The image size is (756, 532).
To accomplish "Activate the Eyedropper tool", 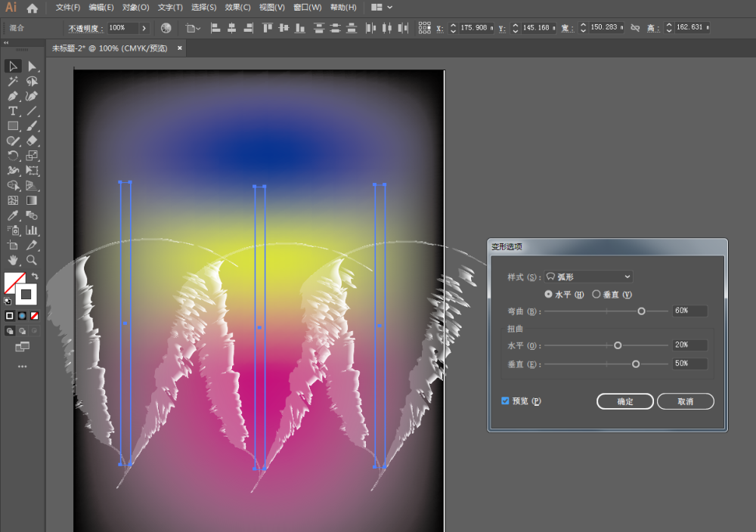I will [13, 215].
